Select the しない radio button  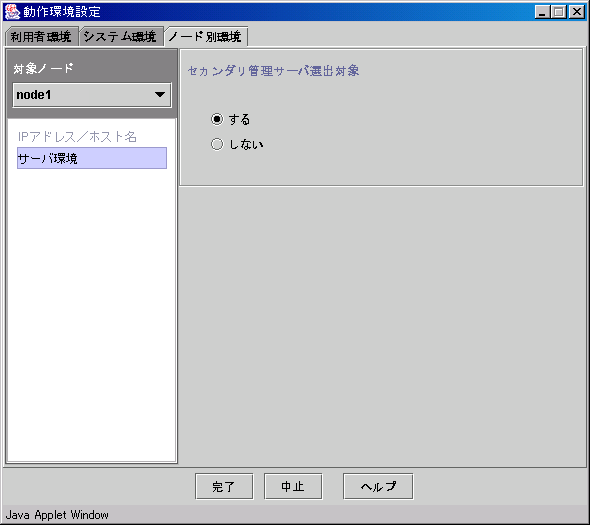(x=217, y=144)
